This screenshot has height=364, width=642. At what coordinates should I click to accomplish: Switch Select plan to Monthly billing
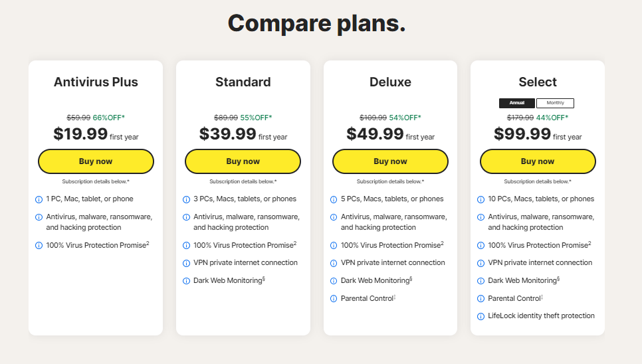[x=555, y=103]
